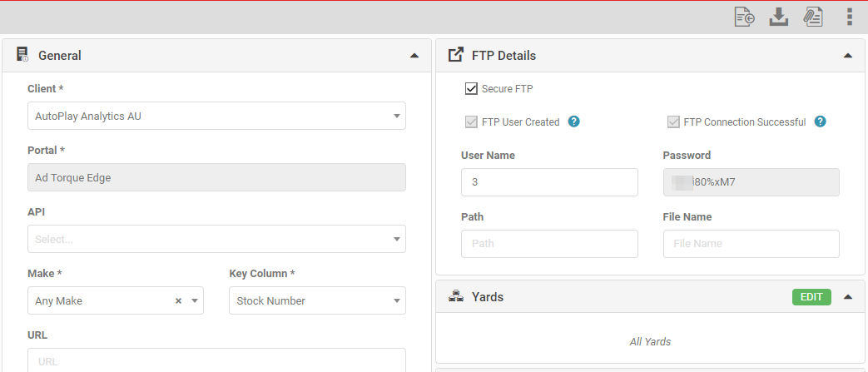Open the Key Column Stock Number dropdown
Screen dimensions: 868x372
coord(317,300)
